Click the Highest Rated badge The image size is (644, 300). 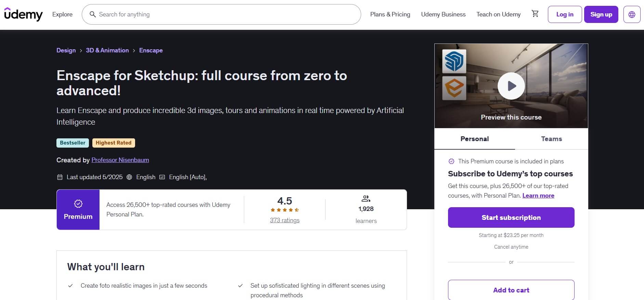[x=114, y=143]
